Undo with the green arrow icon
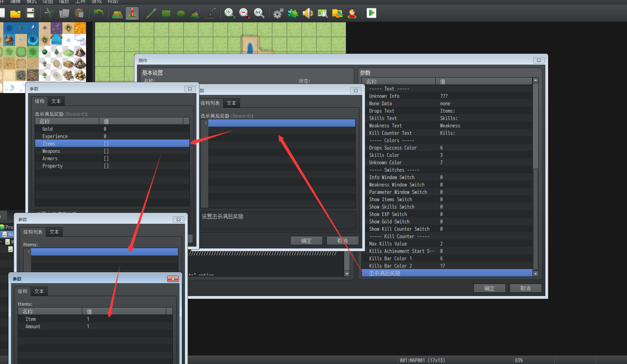This screenshot has width=627, height=364. point(98,14)
